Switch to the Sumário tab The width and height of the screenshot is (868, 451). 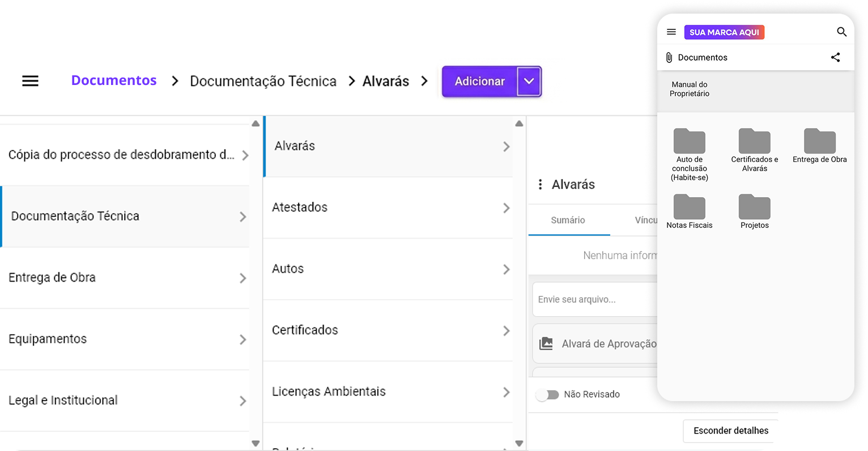click(569, 220)
